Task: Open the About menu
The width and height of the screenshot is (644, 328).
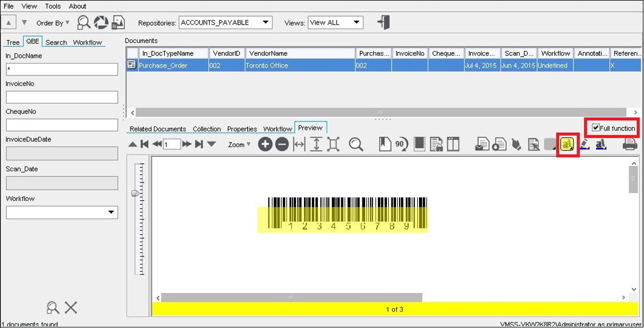Action: click(78, 6)
